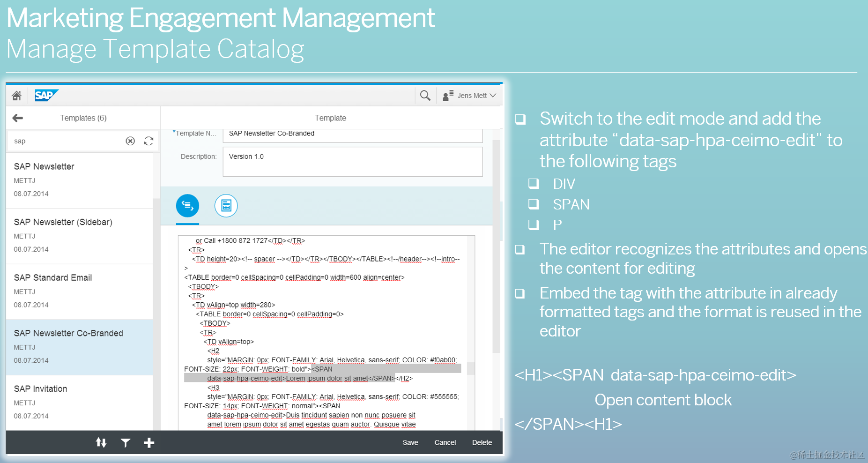Toggle the HTML source code view
868x463 pixels.
[187, 205]
